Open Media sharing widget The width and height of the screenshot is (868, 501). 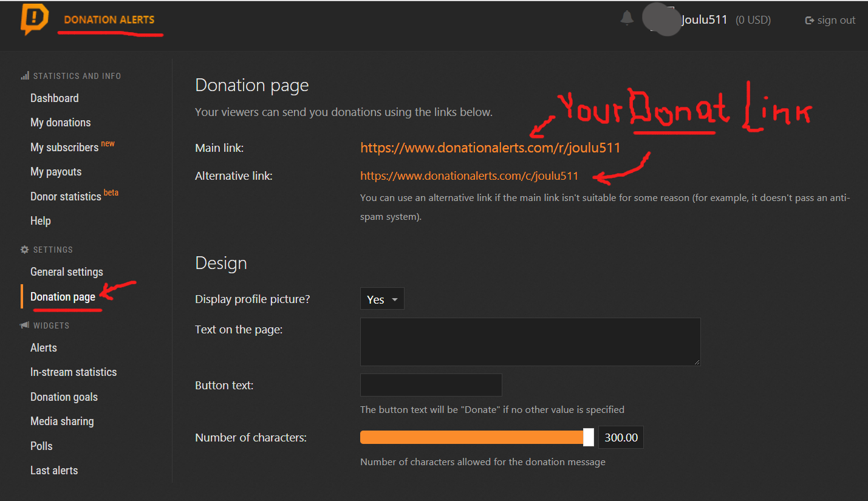tap(62, 421)
